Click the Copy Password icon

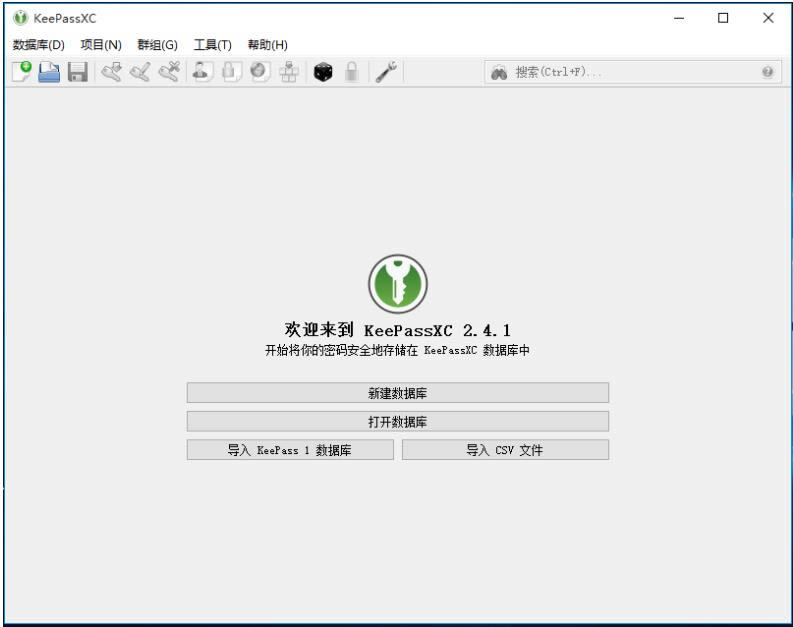pos(231,72)
